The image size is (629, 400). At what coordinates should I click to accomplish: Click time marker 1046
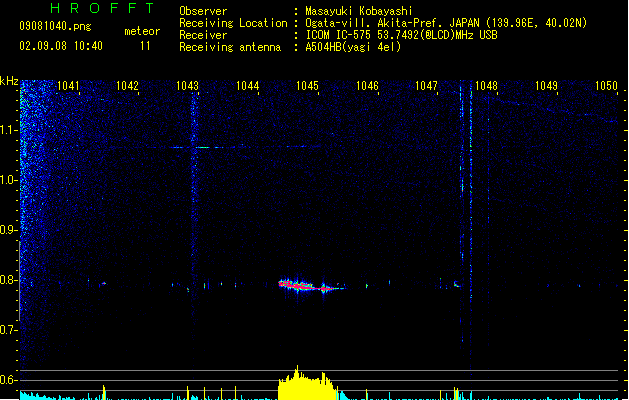click(x=367, y=86)
